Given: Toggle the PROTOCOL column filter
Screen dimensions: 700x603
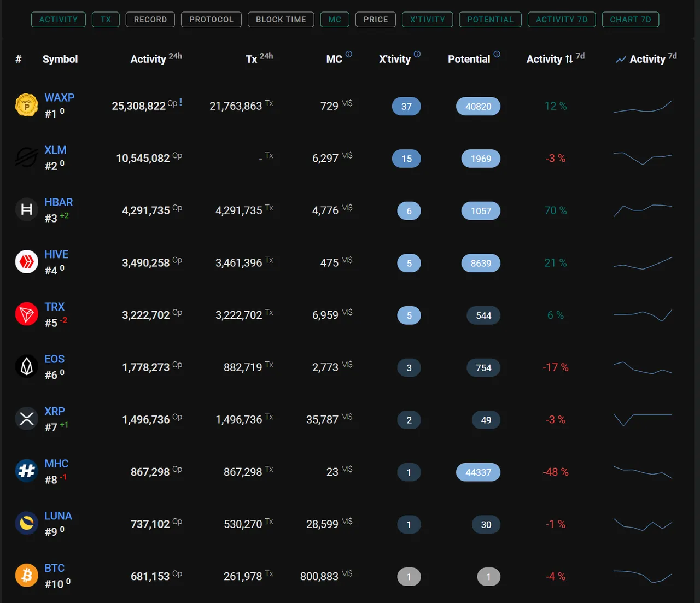Looking at the screenshot, I should 212,20.
